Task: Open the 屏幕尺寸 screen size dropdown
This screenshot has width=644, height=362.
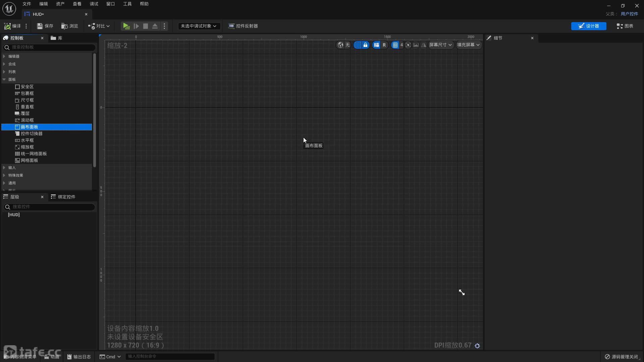Action: (440, 45)
